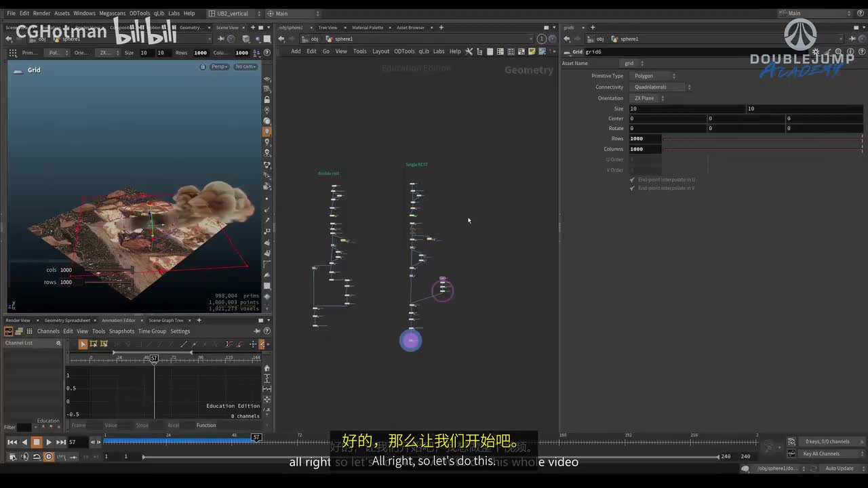Open Persp viewport dropdown
The image size is (868, 488).
pyautogui.click(x=219, y=66)
